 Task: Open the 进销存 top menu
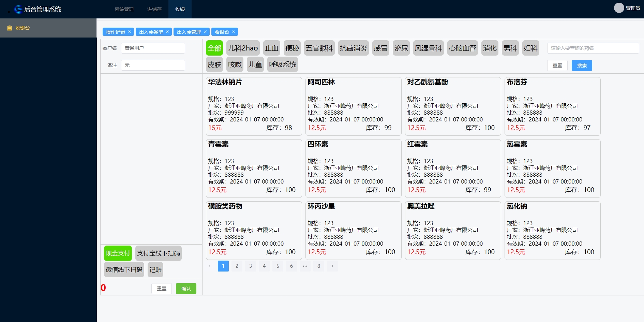coord(154,9)
